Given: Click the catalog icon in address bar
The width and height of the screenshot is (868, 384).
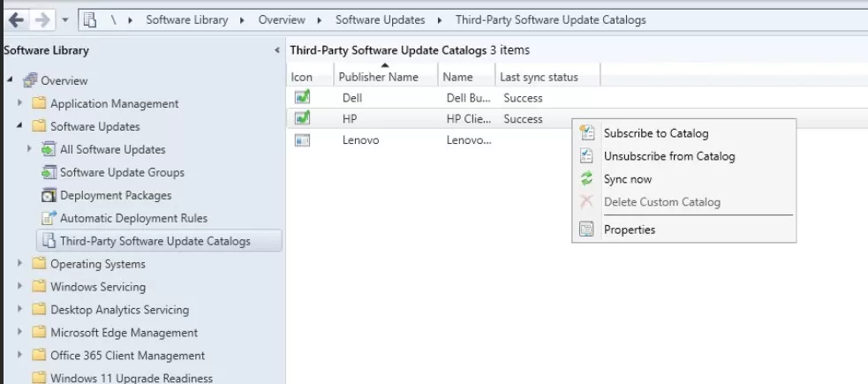Looking at the screenshot, I should click(90, 20).
